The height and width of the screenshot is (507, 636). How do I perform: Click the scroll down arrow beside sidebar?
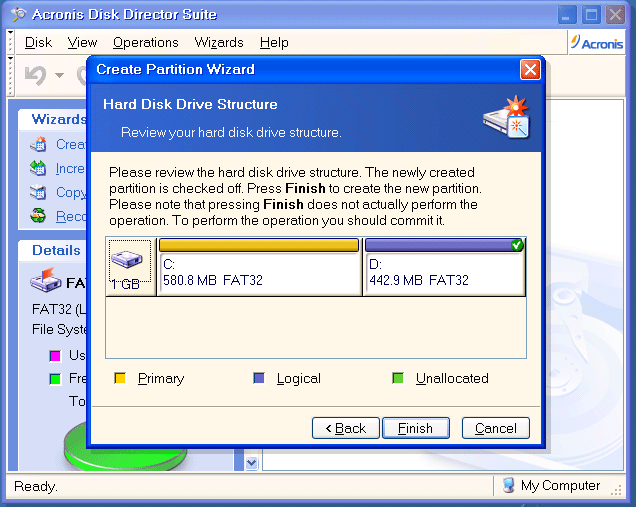tap(251, 463)
